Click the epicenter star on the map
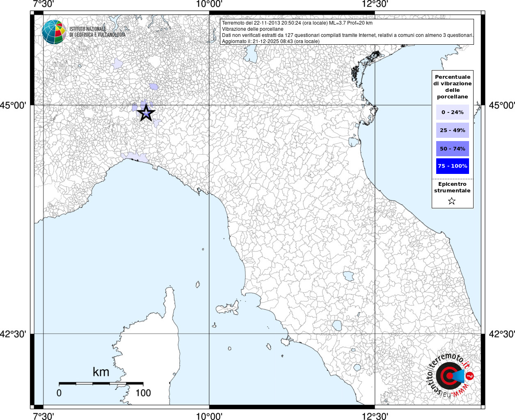Screen dimensions: 515x420 (x=146, y=113)
